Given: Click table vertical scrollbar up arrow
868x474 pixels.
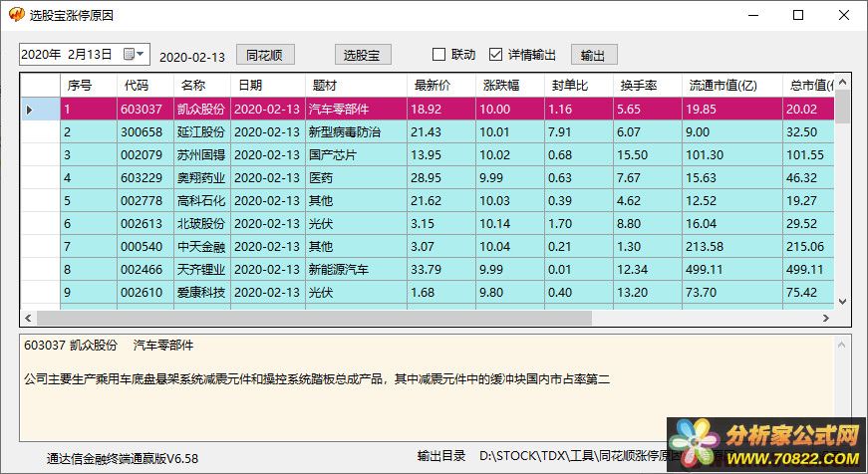Looking at the screenshot, I should (x=842, y=82).
